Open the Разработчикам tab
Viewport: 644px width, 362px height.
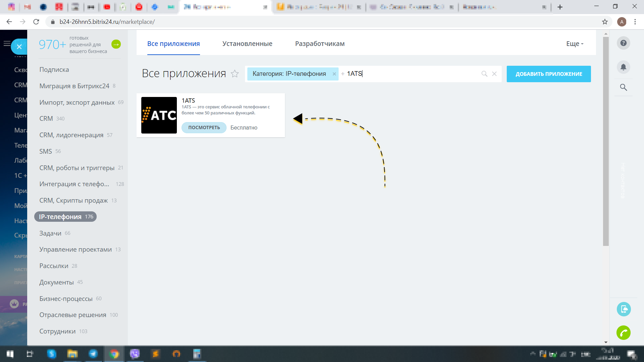pos(319,43)
